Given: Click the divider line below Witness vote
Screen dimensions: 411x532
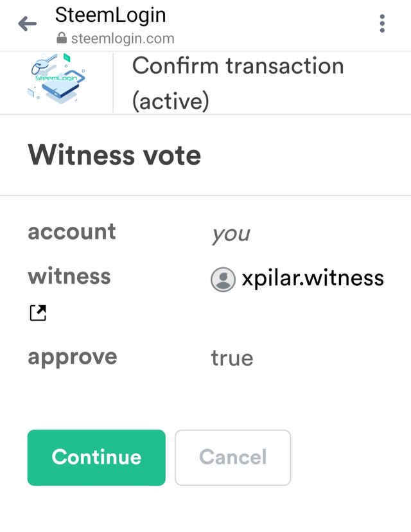Looking at the screenshot, I should coord(205,195).
